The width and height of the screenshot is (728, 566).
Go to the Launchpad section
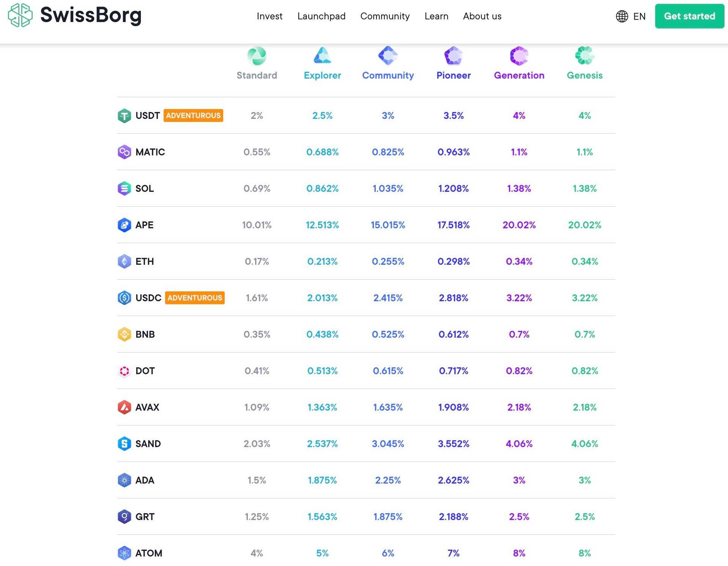click(321, 16)
